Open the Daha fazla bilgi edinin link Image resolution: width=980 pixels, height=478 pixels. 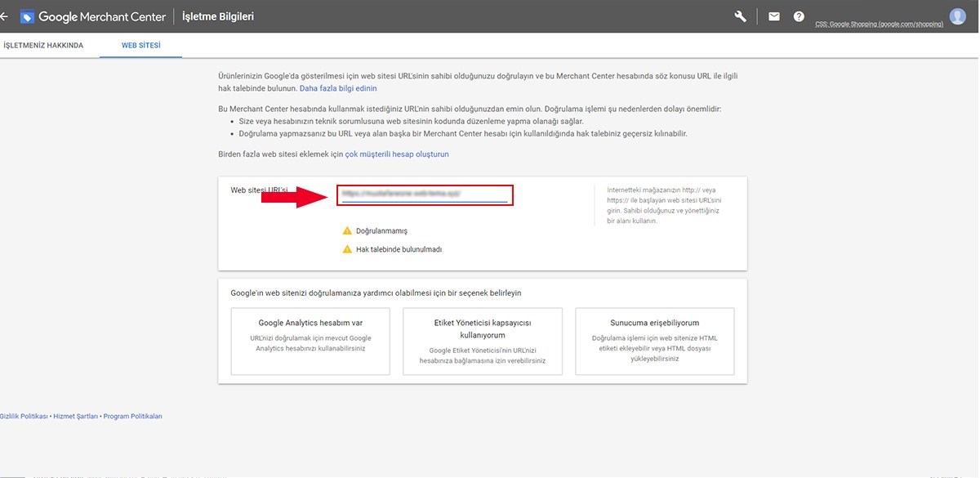(x=338, y=88)
